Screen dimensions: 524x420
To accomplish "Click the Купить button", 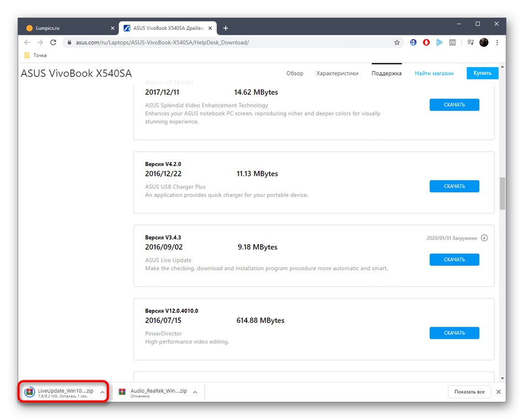I will 482,72.
